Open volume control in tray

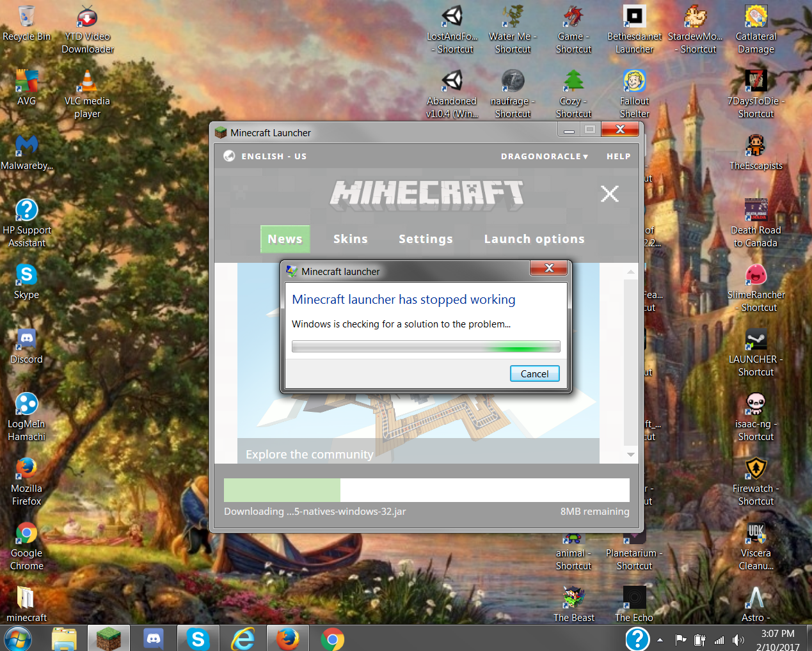(x=738, y=639)
